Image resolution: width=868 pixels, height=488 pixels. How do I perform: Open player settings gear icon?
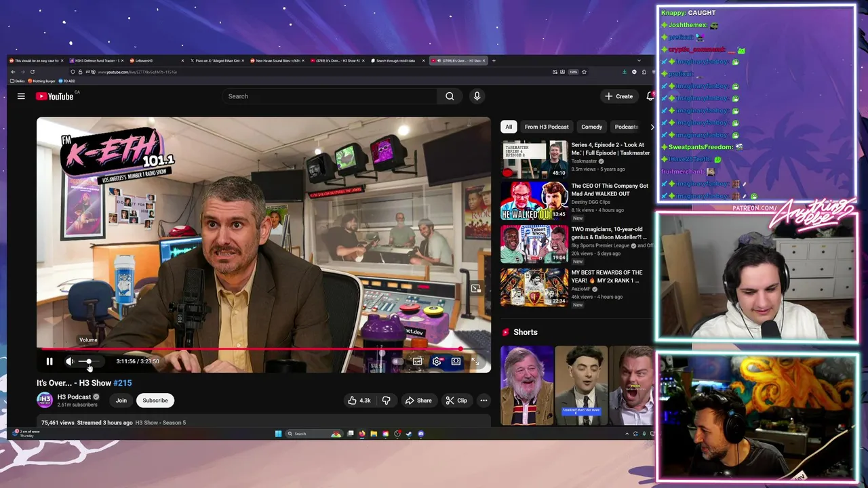click(x=437, y=361)
